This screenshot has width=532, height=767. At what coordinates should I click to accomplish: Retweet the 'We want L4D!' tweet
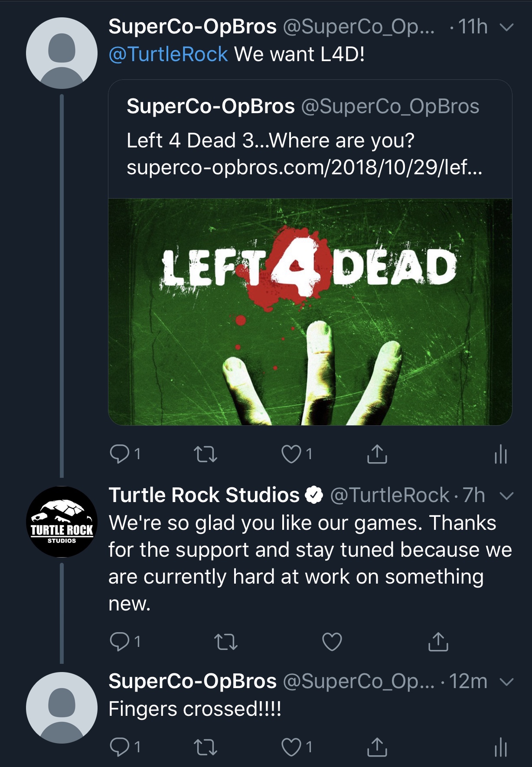(x=205, y=454)
